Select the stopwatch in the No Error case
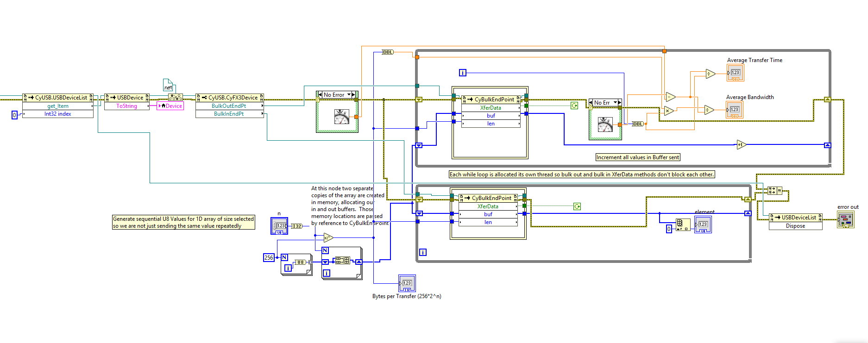Image resolution: width=868 pixels, height=343 pixels. 341,117
